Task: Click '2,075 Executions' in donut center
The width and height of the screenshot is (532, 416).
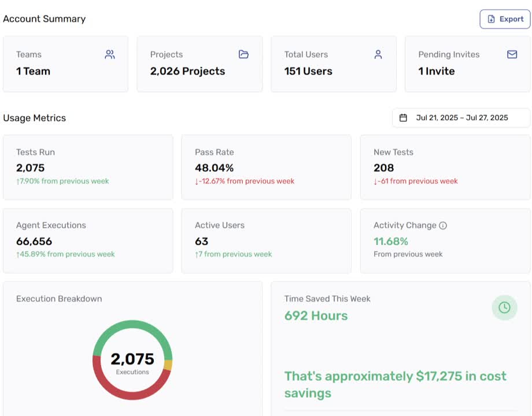Action: [132, 363]
